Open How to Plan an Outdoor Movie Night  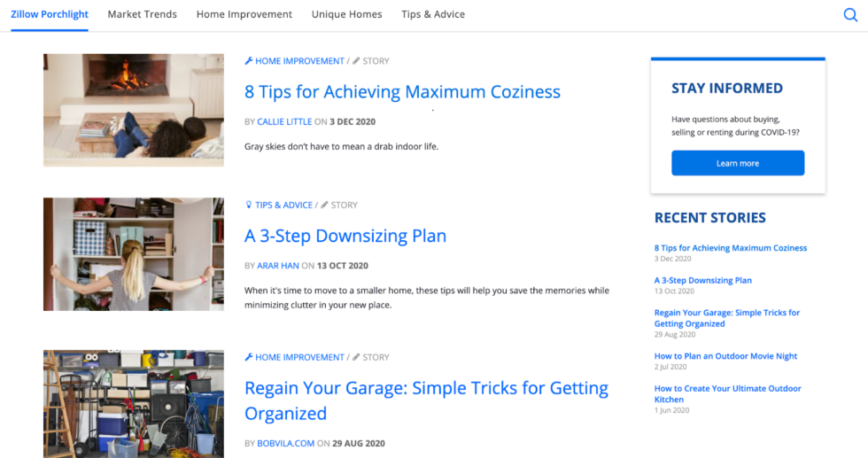point(725,356)
